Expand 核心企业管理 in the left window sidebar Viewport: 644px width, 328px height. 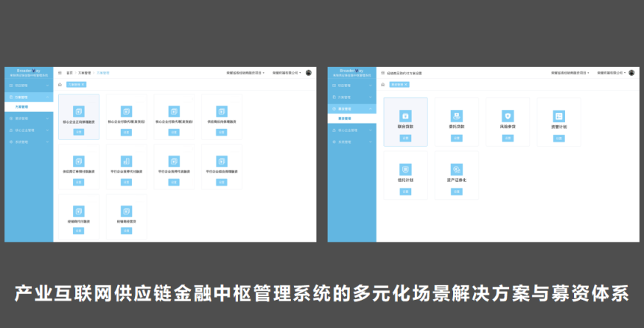[x=28, y=130]
